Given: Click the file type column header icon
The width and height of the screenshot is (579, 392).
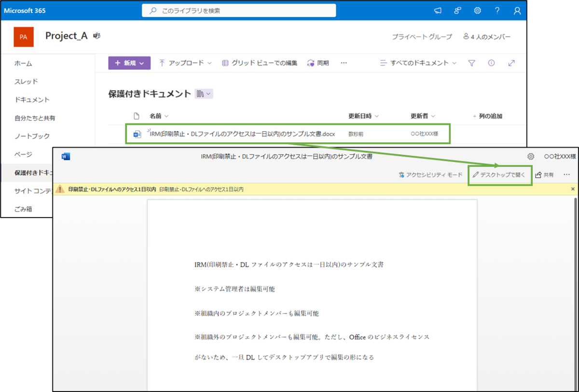Looking at the screenshot, I should (x=137, y=116).
